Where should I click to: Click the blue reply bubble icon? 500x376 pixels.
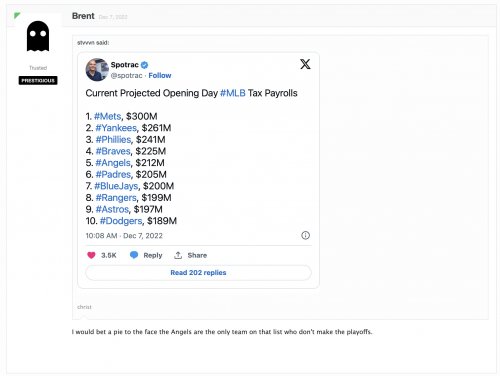coord(134,255)
